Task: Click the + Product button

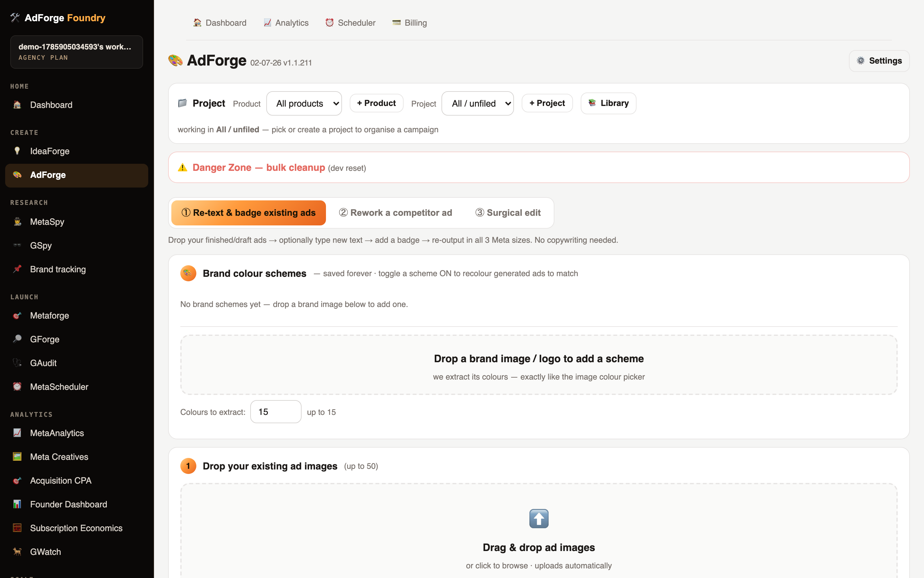Action: coord(376,103)
